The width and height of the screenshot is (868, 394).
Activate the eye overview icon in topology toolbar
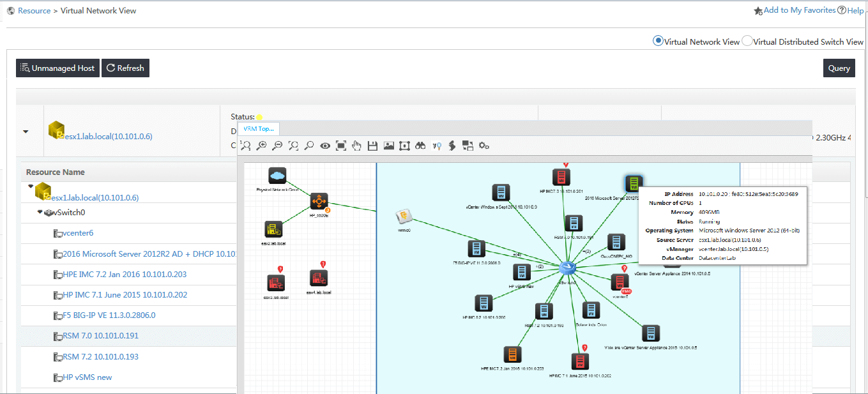pyautogui.click(x=325, y=146)
